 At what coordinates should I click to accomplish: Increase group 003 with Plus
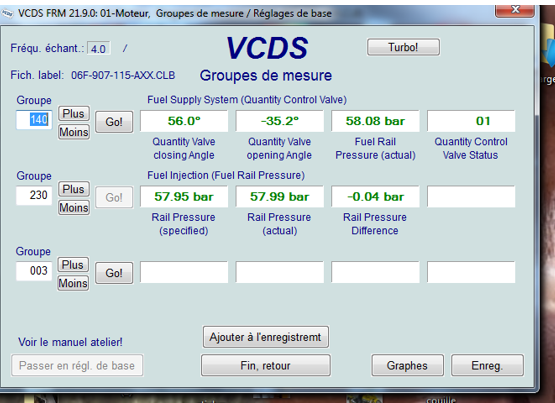73,265
